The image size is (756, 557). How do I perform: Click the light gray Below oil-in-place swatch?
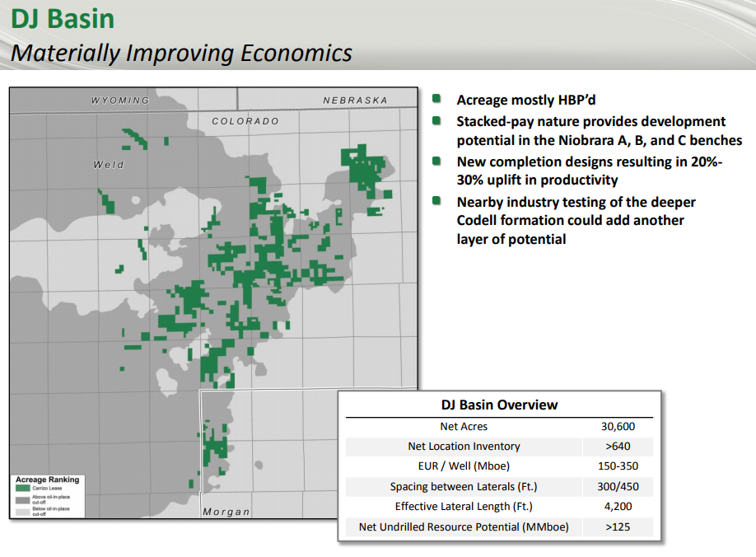tap(23, 511)
